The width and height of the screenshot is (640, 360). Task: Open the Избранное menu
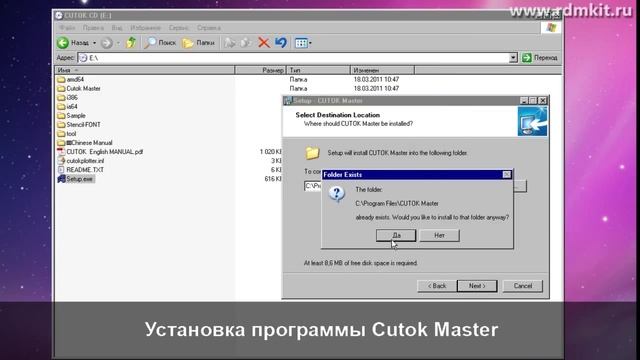click(x=146, y=28)
